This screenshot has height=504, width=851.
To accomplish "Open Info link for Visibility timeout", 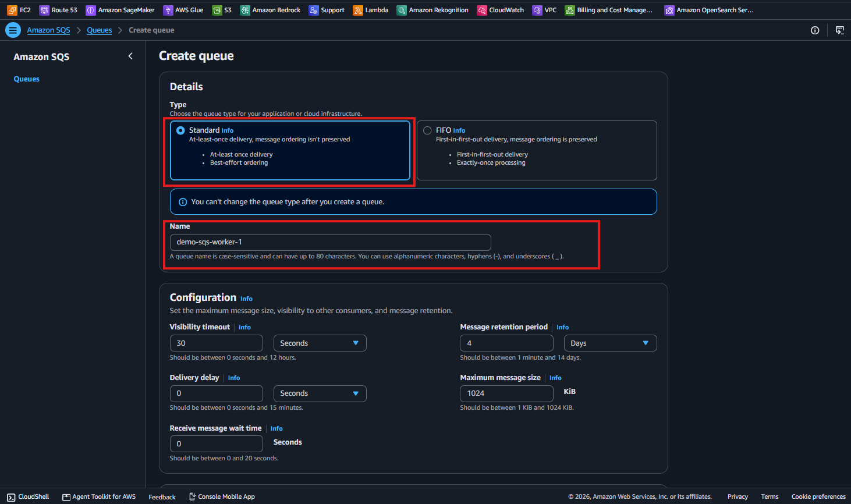I will click(245, 328).
